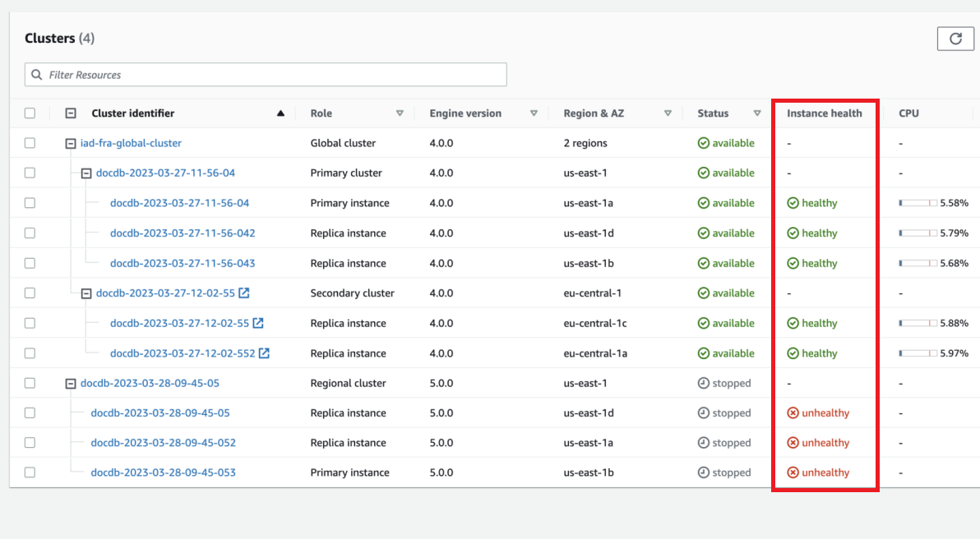
Task: Collapse the docdb-2023-03-28-09-45-05 regional cluster
Action: [x=71, y=383]
